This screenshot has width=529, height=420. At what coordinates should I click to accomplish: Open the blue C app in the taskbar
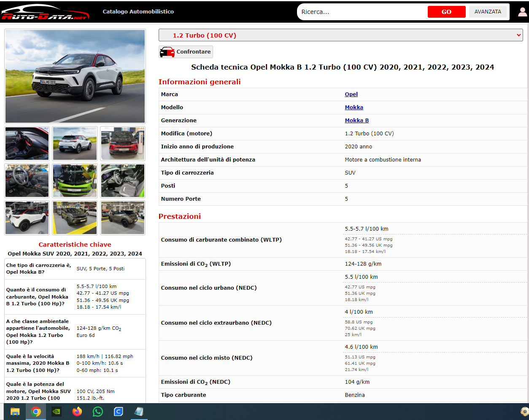119,412
